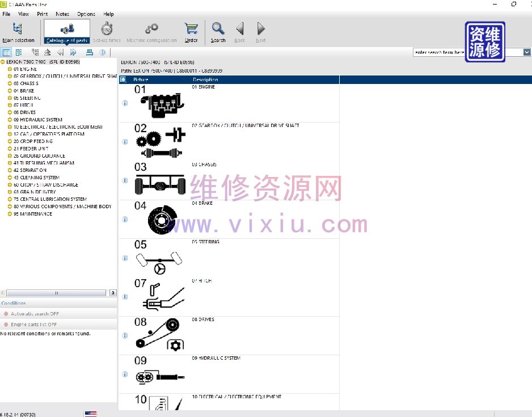Image resolution: width=532 pixels, height=417 pixels.
Task: Click the Description column header
Action: coord(205,80)
